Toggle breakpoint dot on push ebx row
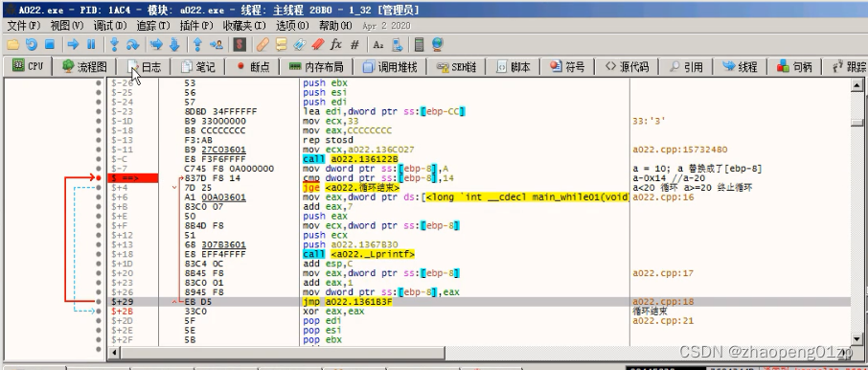Viewport: 868px width, 370px height. tap(99, 83)
